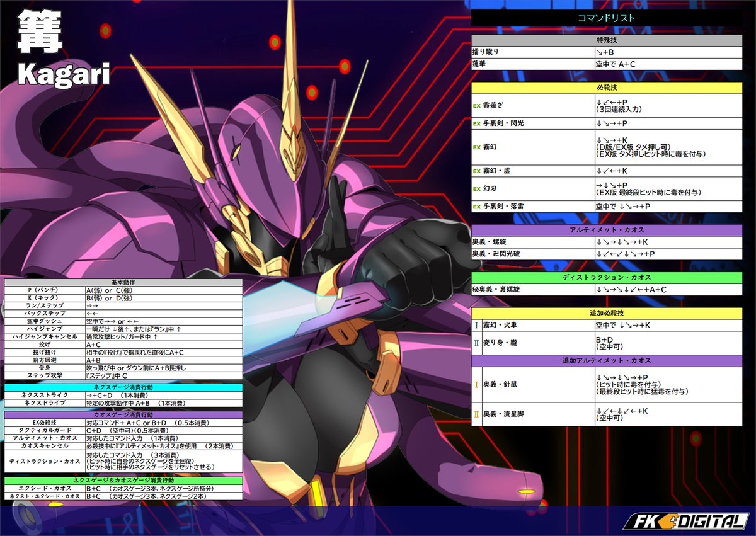Screen dimensions: 756x536
Task: Select the 追加アルティメット・カオス header
Action: point(606,361)
